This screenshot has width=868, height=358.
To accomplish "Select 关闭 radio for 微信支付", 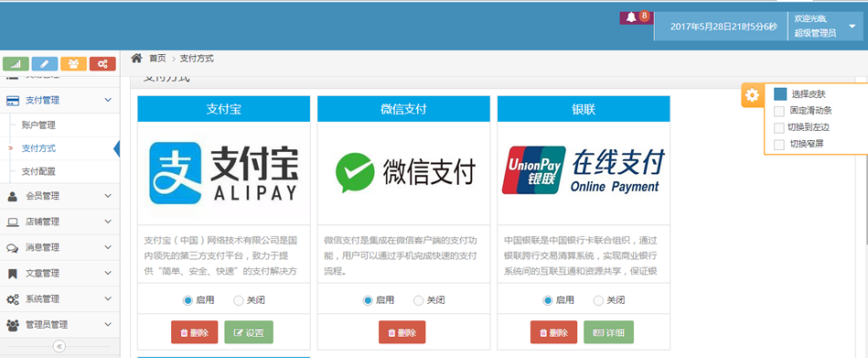I will (x=419, y=300).
